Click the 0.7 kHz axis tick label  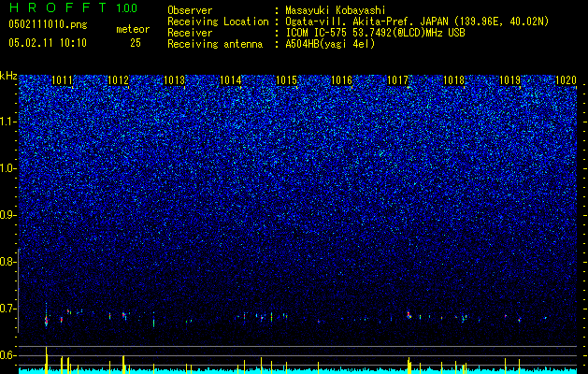point(7,309)
